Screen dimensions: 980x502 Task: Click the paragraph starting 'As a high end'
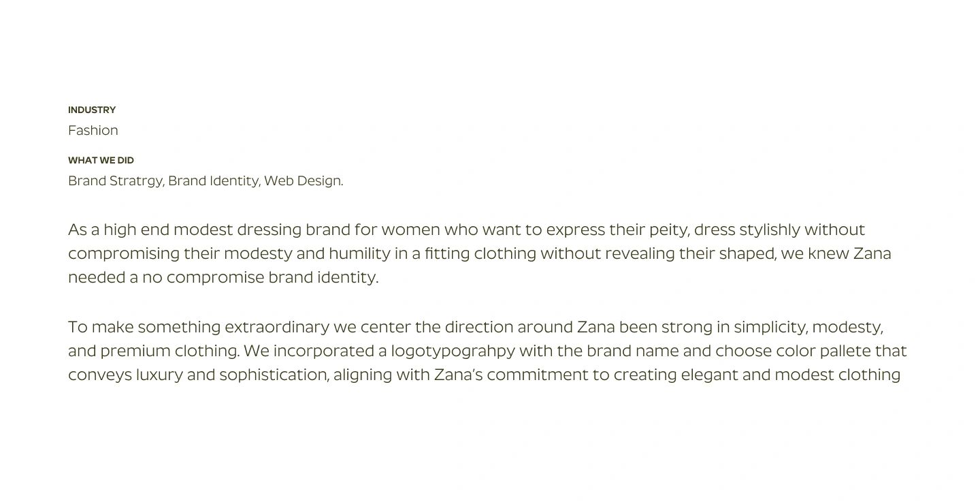point(480,253)
